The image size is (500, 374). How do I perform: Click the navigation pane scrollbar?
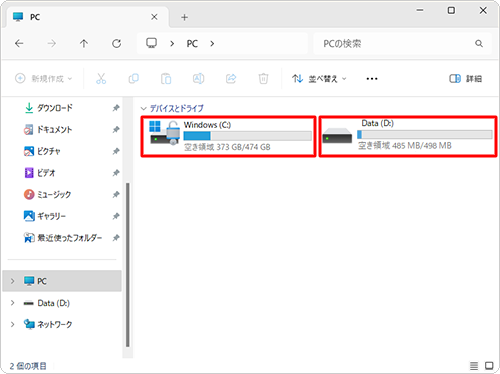click(x=127, y=265)
